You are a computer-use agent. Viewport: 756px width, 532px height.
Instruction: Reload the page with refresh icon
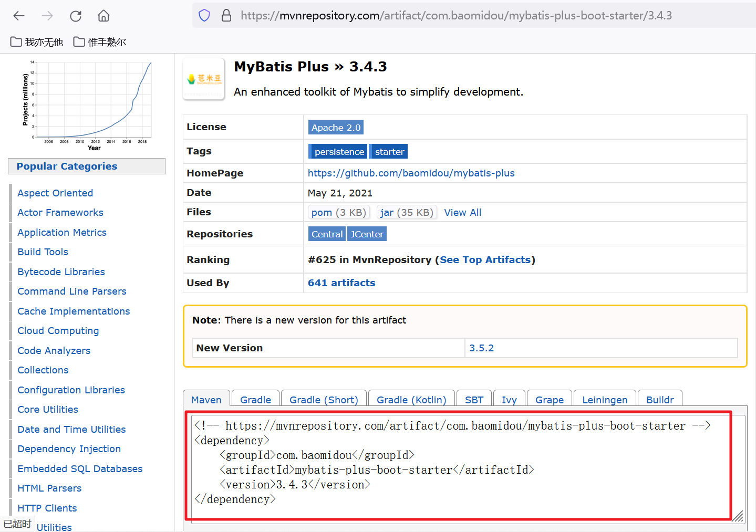76,16
